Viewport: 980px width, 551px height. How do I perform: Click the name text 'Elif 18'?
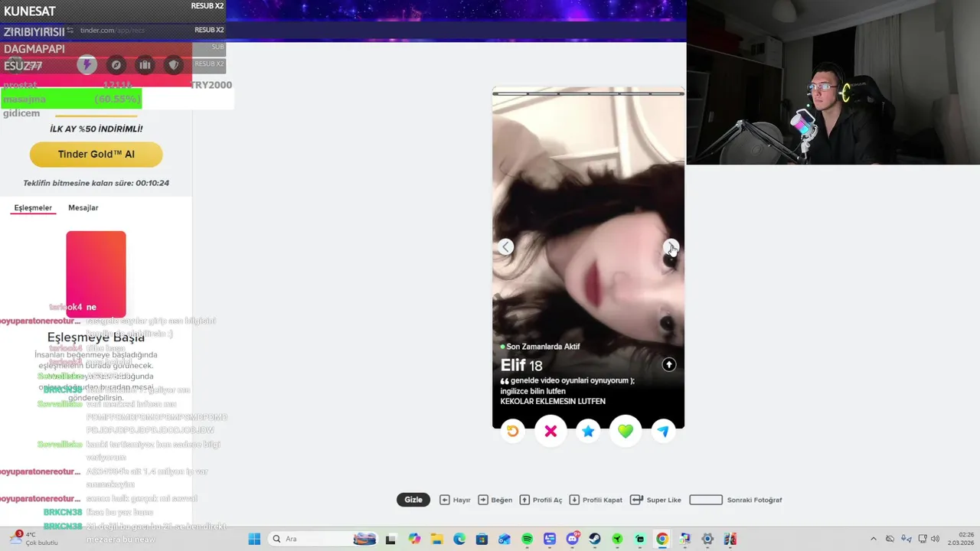(x=521, y=366)
